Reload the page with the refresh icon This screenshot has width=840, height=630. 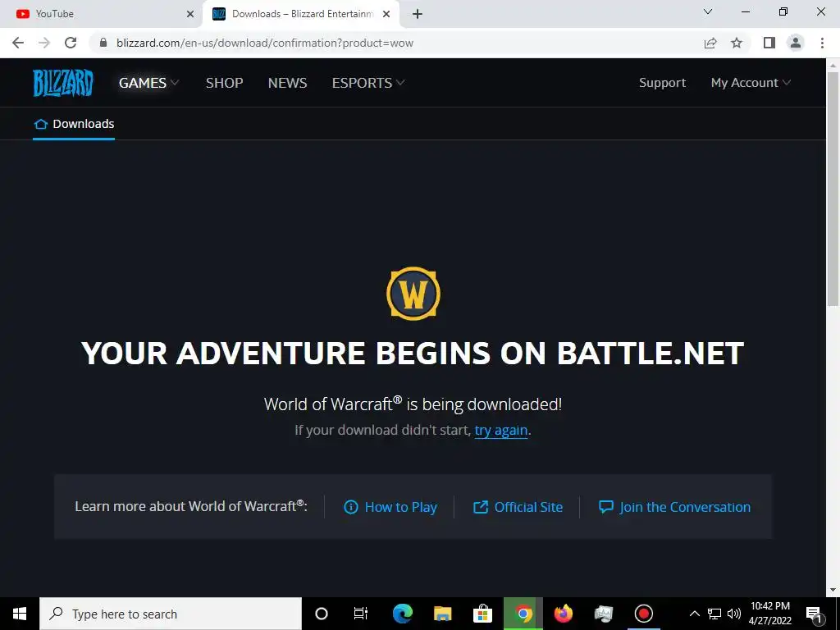coord(71,43)
